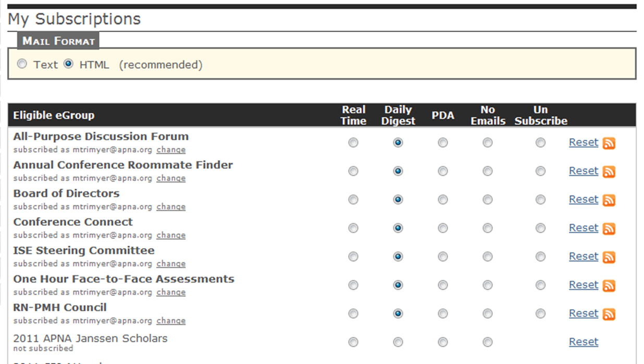This screenshot has height=364, width=644.
Task: Open RSS feed for Annual Conference Roommate Finder
Action: pos(609,172)
